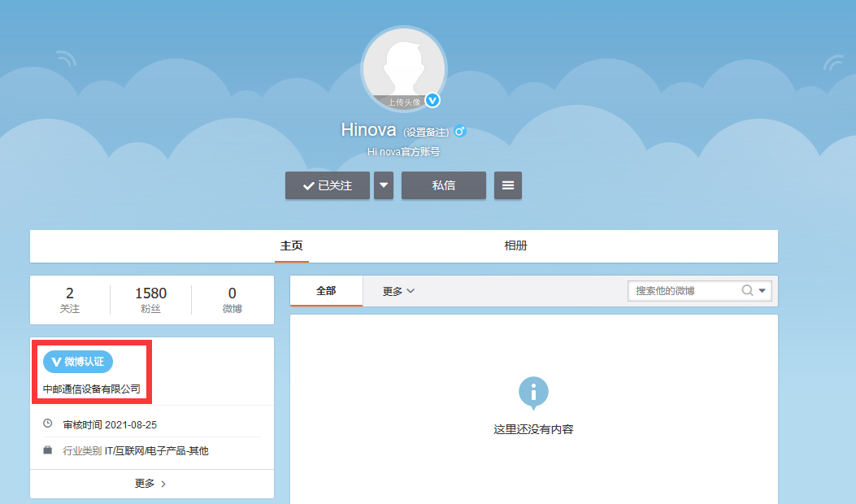Open the 更多 feed filter dropdown

(x=396, y=290)
